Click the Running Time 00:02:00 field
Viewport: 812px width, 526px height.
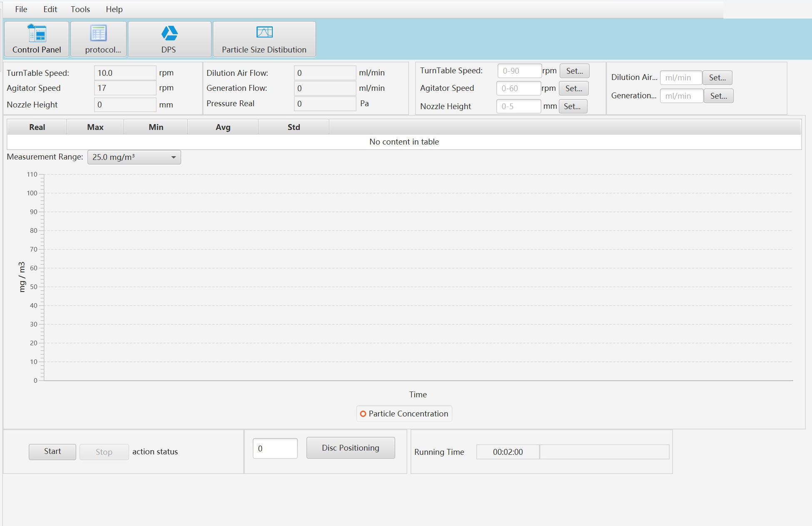(x=508, y=452)
